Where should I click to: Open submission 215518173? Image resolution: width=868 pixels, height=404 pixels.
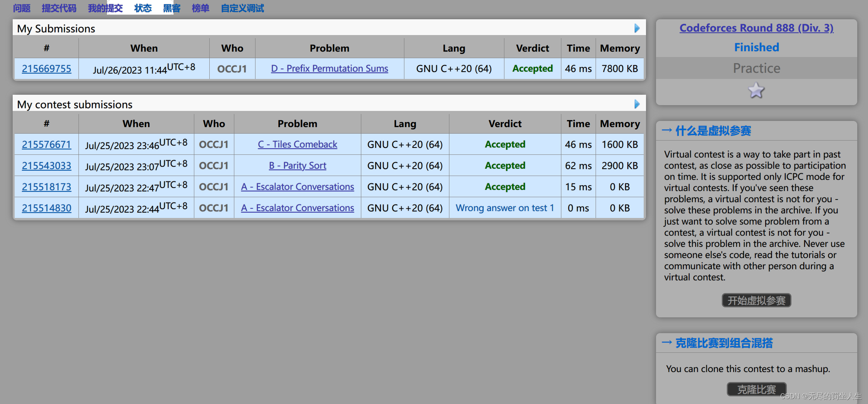pos(47,187)
